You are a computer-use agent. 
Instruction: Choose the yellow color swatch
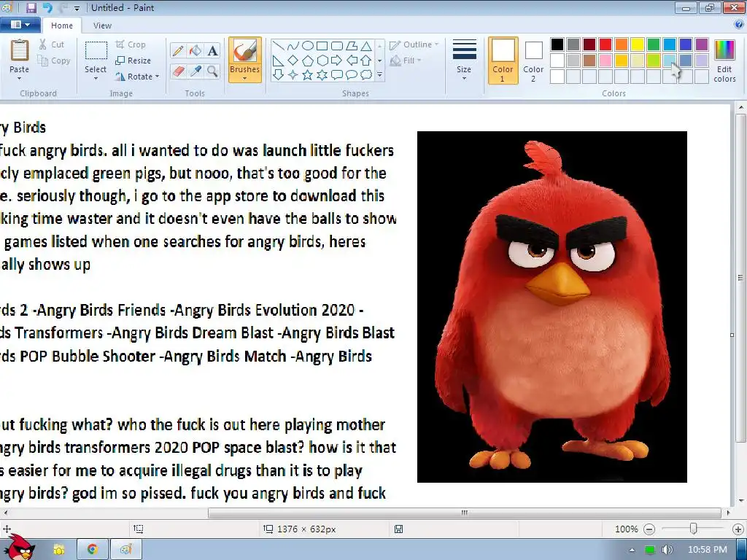click(638, 44)
